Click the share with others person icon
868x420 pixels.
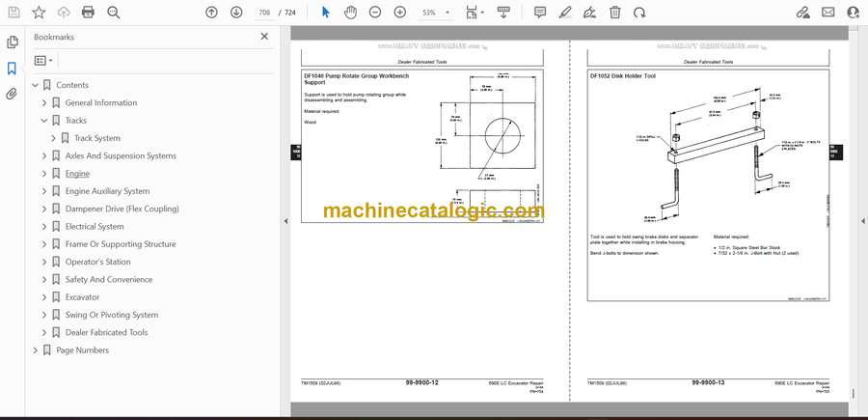[854, 13]
